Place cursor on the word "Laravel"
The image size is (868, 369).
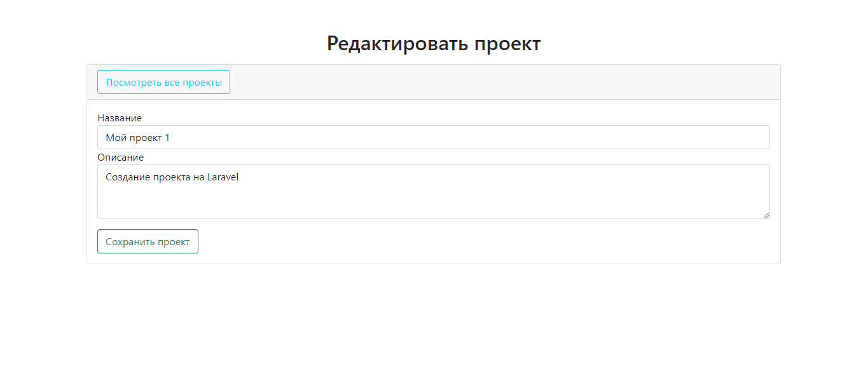point(223,178)
